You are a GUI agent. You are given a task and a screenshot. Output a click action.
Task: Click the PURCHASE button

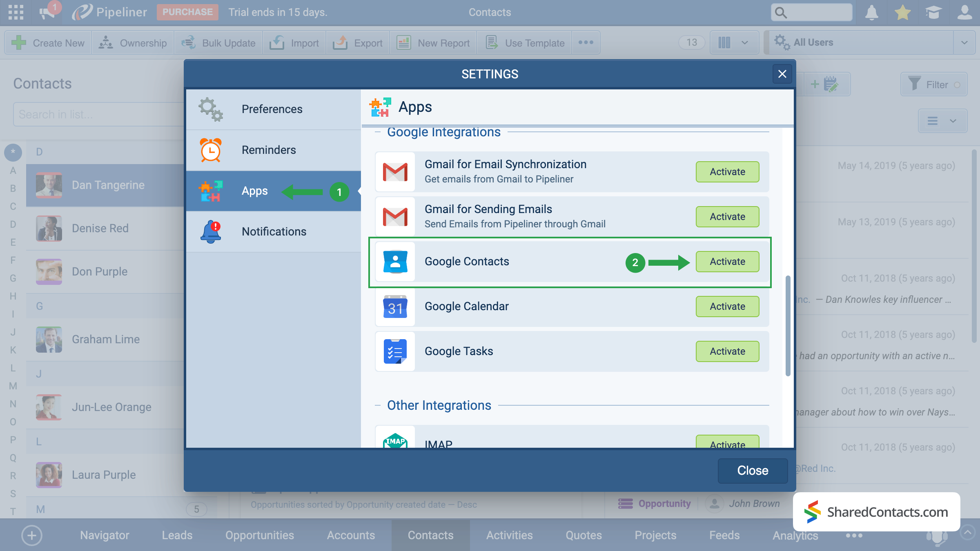click(187, 12)
